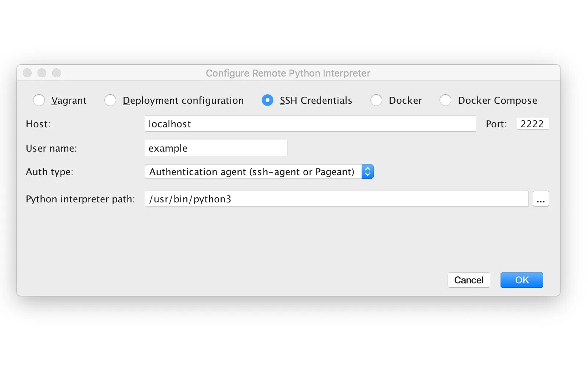Click the middle minimize window button

point(42,73)
